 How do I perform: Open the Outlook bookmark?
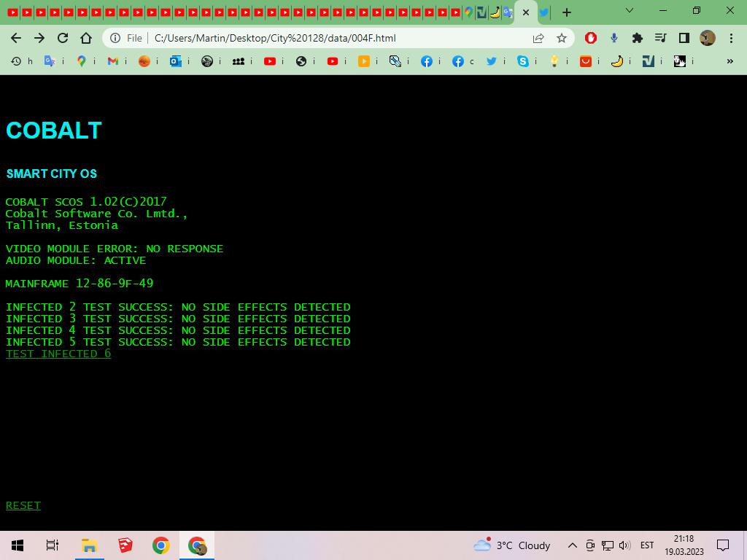[x=176, y=61]
